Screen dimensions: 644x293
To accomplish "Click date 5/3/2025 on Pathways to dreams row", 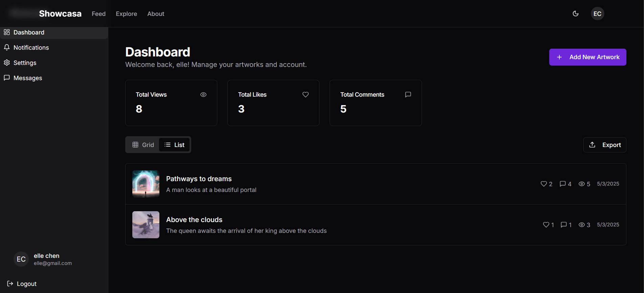I will tap(608, 184).
